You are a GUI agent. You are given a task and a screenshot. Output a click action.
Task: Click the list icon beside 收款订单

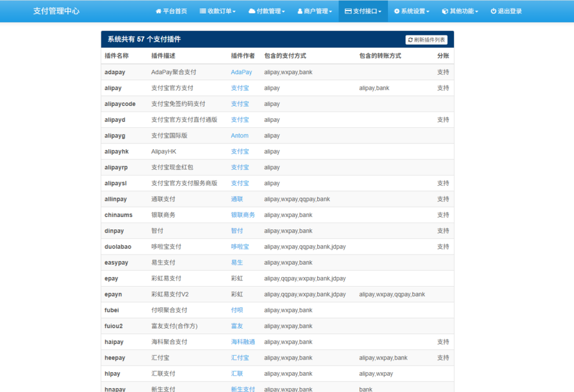[x=203, y=11]
